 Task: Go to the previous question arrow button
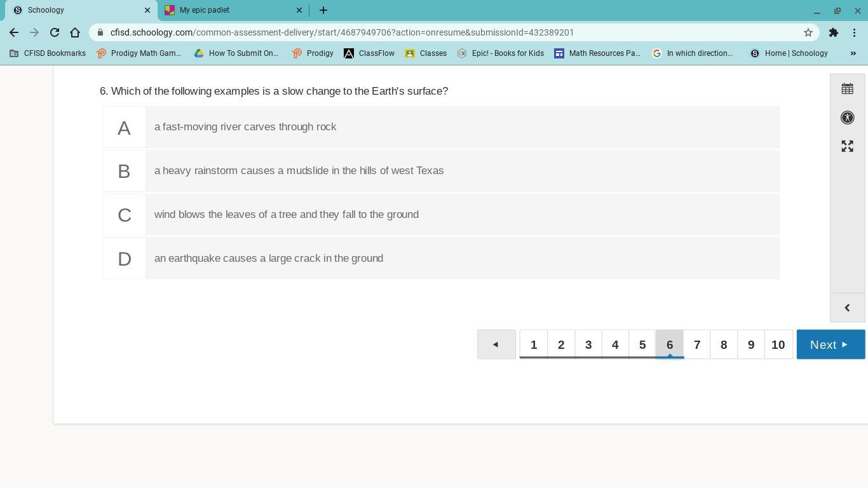pyautogui.click(x=496, y=344)
